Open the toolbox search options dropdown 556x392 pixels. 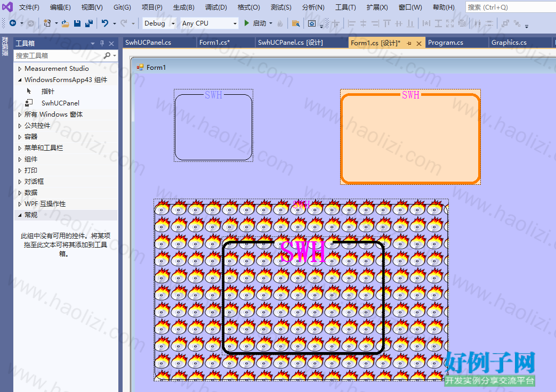[114, 55]
